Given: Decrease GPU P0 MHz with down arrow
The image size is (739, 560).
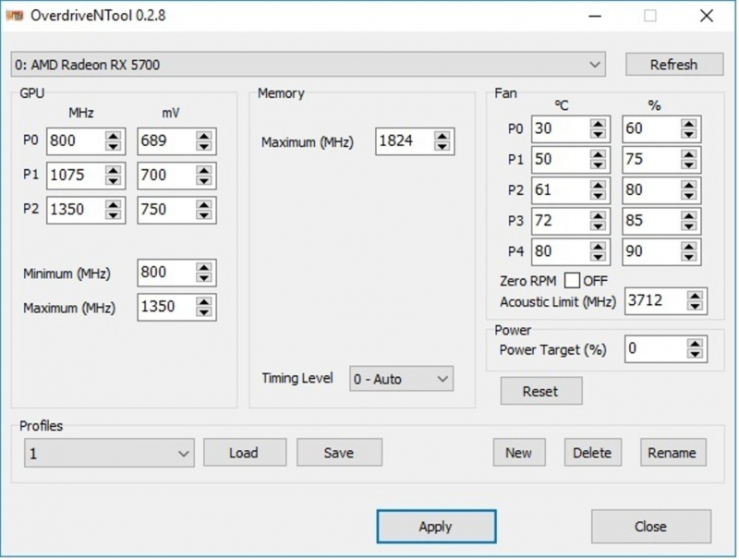Looking at the screenshot, I should point(113,147).
